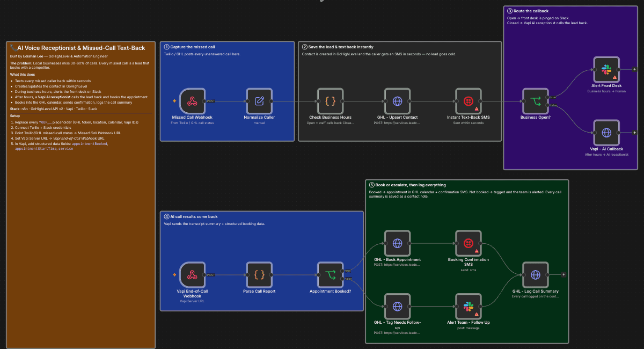This screenshot has height=349, width=644.
Task: Select the Alert Front Desk Slack node
Action: tap(606, 69)
